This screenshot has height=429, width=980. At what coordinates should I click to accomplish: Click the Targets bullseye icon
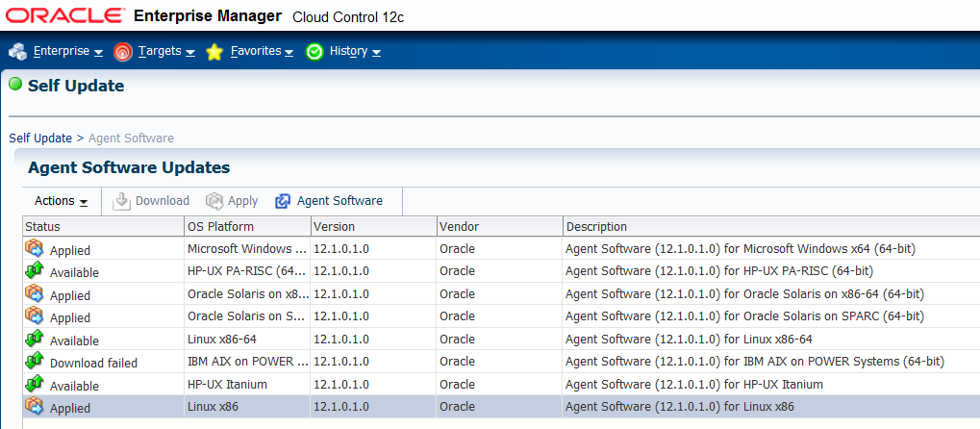point(123,52)
